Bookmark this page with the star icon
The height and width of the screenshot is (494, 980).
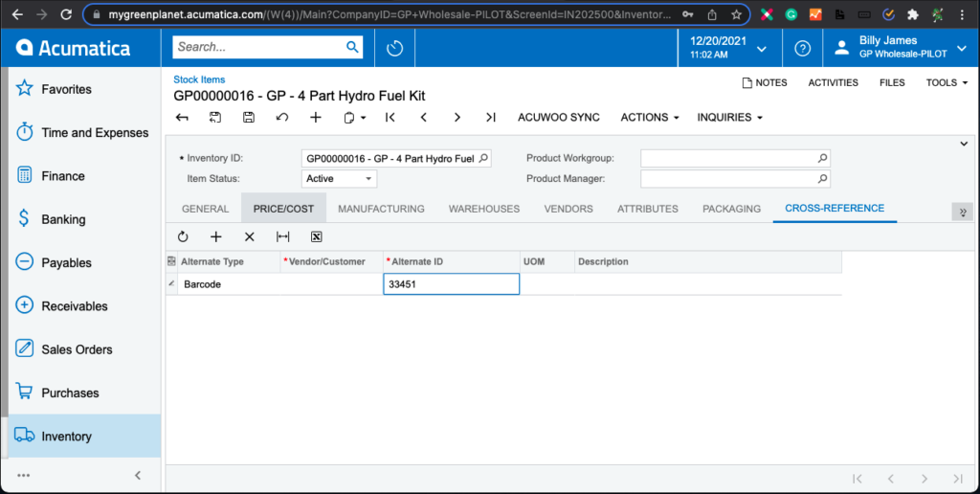click(736, 14)
